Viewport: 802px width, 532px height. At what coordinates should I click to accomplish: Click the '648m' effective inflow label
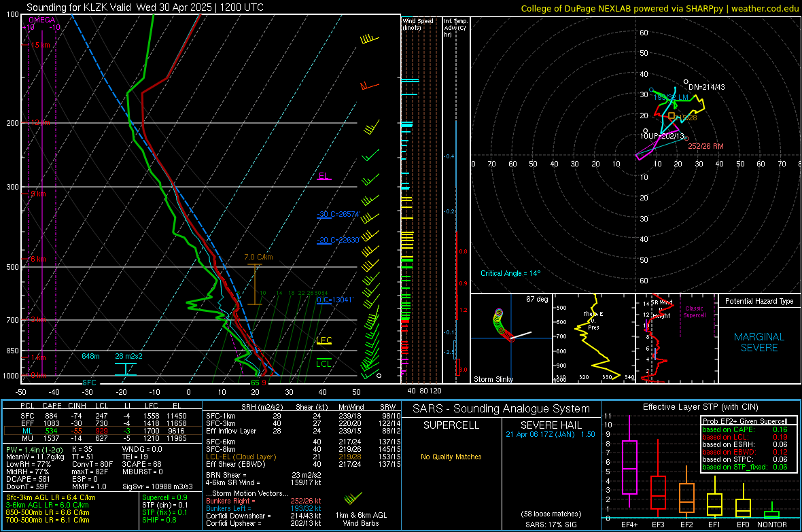tap(90, 356)
